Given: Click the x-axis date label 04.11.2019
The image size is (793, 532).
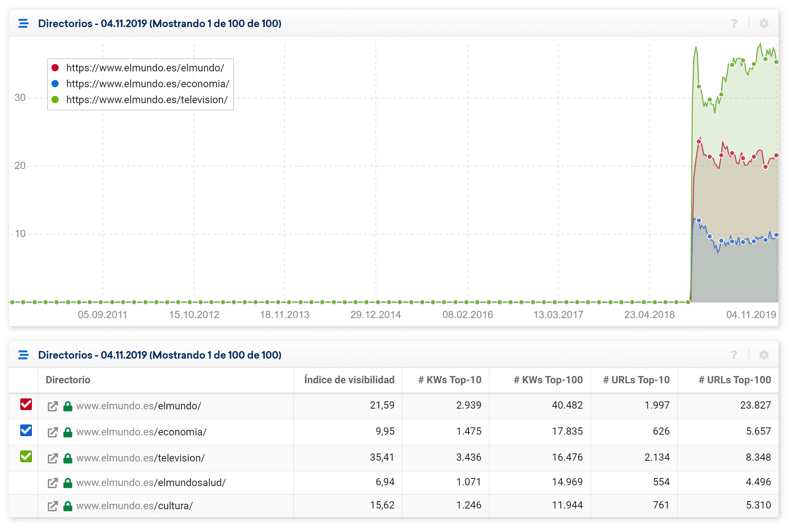Looking at the screenshot, I should [x=751, y=315].
